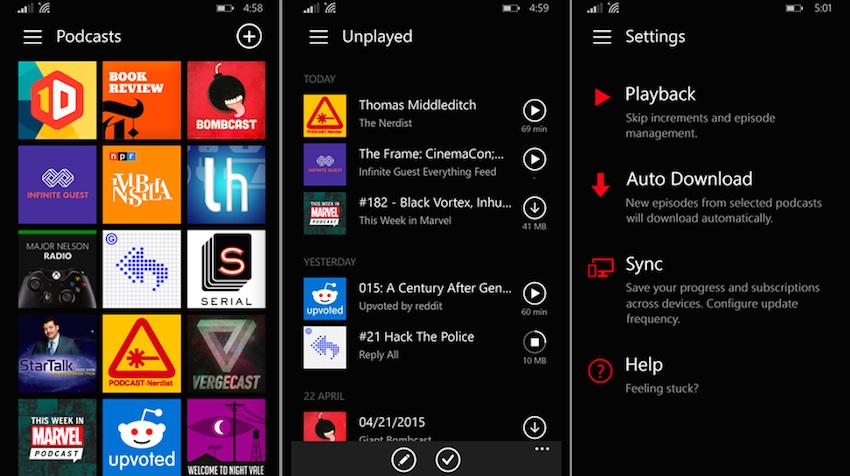Open the 1D podcast tile
The width and height of the screenshot is (850, 476).
(57, 100)
